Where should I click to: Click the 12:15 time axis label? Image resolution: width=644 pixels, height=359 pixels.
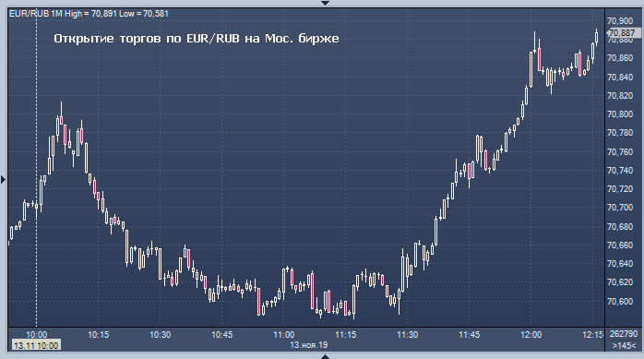592,335
